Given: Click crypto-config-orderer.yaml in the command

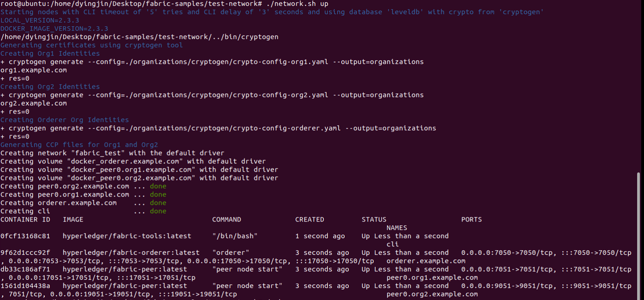Looking at the screenshot, I should 287,128.
